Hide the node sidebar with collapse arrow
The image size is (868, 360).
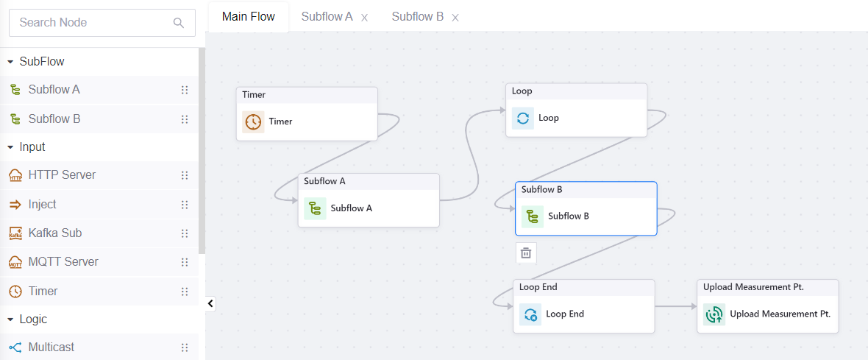click(210, 303)
